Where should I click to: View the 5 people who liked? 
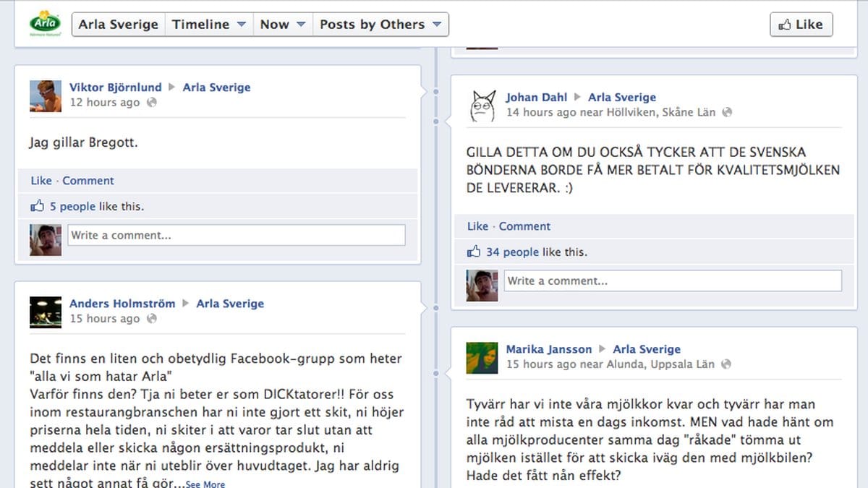[72, 206]
